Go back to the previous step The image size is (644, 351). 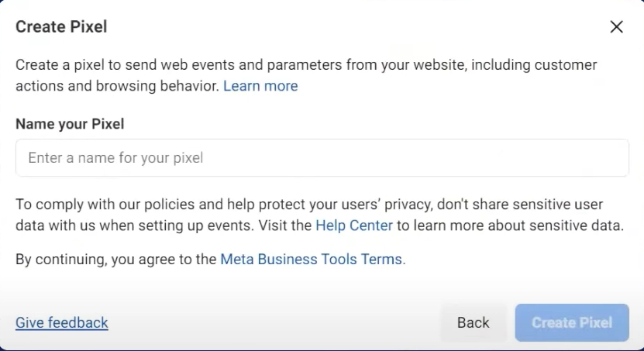[473, 322]
